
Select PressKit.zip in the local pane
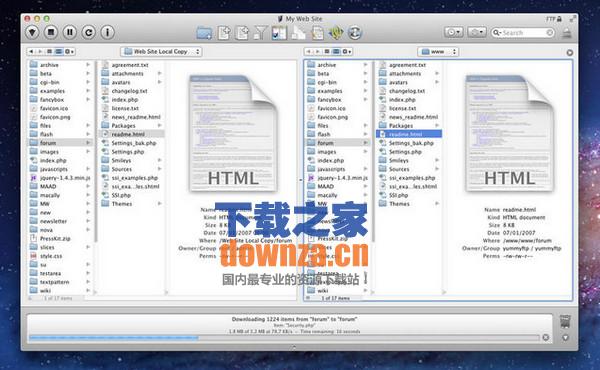tap(55, 239)
